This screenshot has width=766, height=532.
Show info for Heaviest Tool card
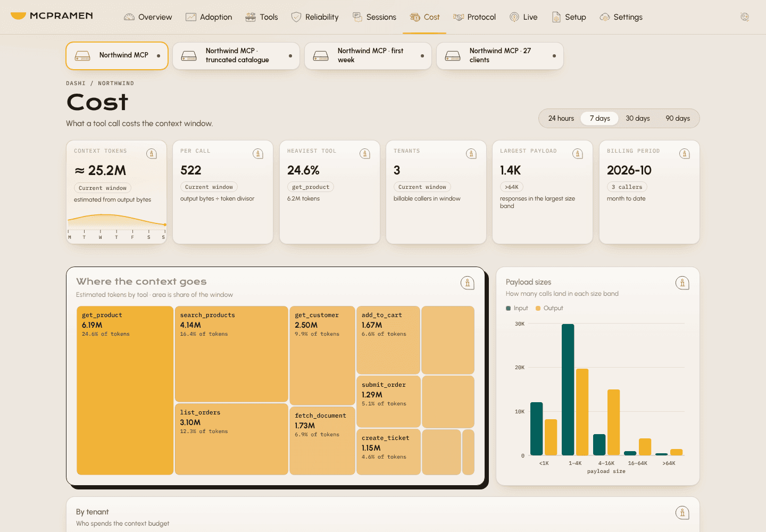pos(365,154)
